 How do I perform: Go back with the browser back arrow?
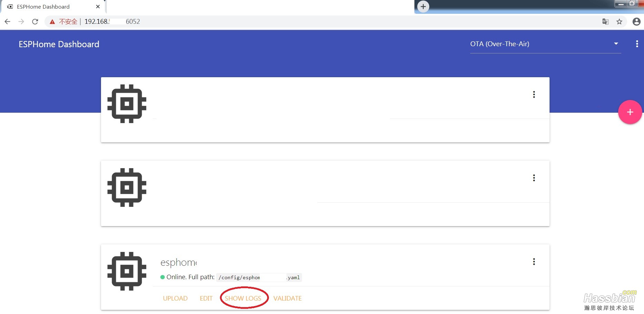pos(8,21)
